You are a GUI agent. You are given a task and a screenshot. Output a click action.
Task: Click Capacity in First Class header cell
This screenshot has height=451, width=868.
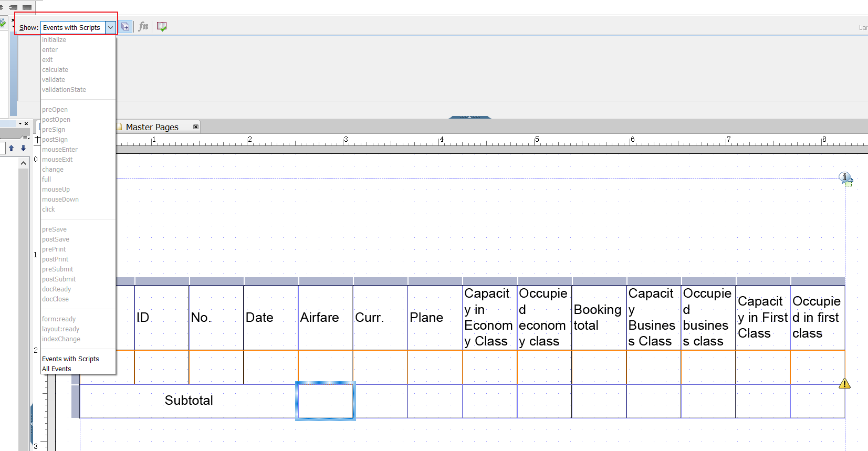click(763, 318)
